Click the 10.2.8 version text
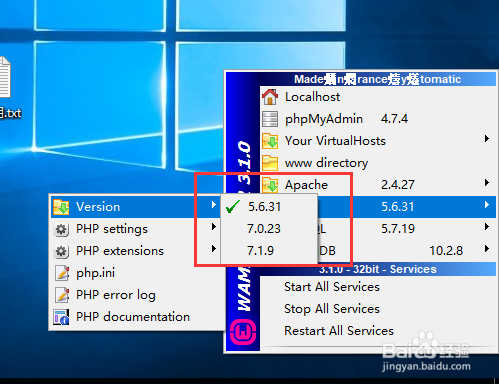Viewport: 499px width, 384px height. (x=446, y=251)
